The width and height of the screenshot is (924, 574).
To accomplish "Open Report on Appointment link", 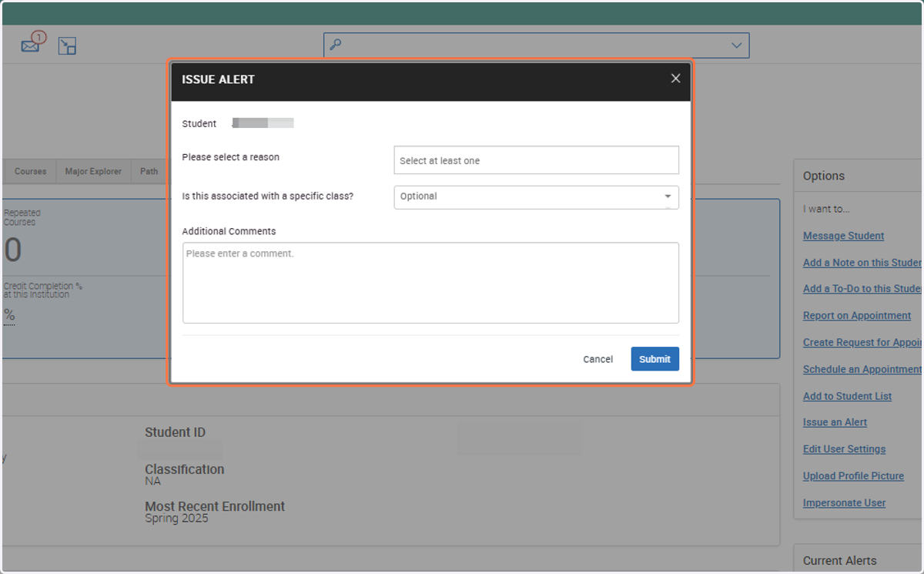I will coord(857,316).
